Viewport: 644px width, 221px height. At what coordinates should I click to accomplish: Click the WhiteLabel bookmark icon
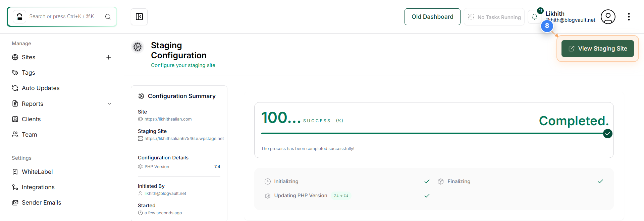(x=15, y=172)
